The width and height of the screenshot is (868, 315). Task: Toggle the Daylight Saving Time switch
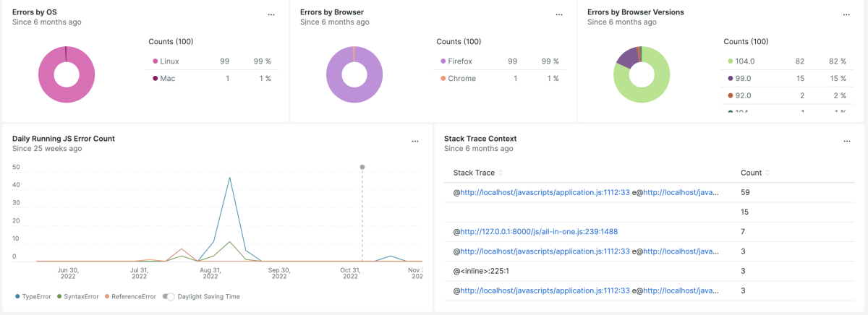(169, 296)
